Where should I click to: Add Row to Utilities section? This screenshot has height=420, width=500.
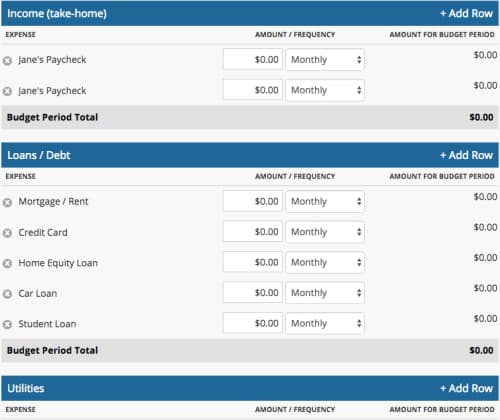[466, 388]
